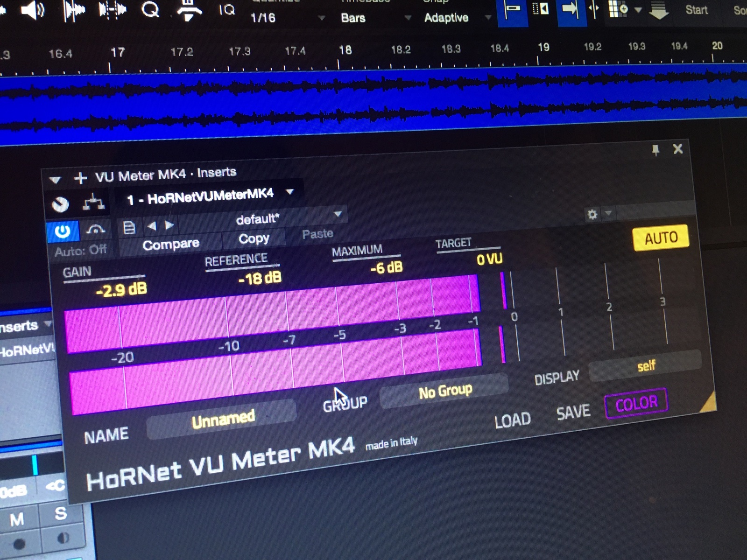Click the round knob icon in plugin header

tap(60, 204)
